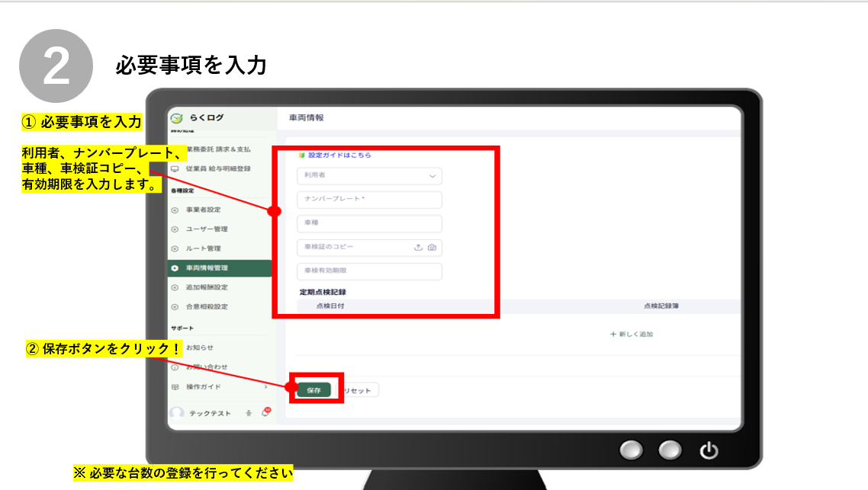Click the notification bell icon with red badge

[265, 412]
